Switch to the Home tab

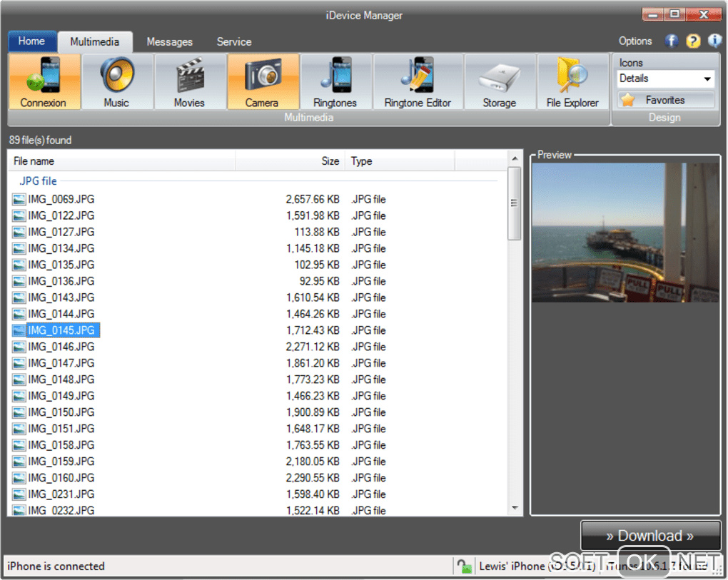(x=31, y=41)
